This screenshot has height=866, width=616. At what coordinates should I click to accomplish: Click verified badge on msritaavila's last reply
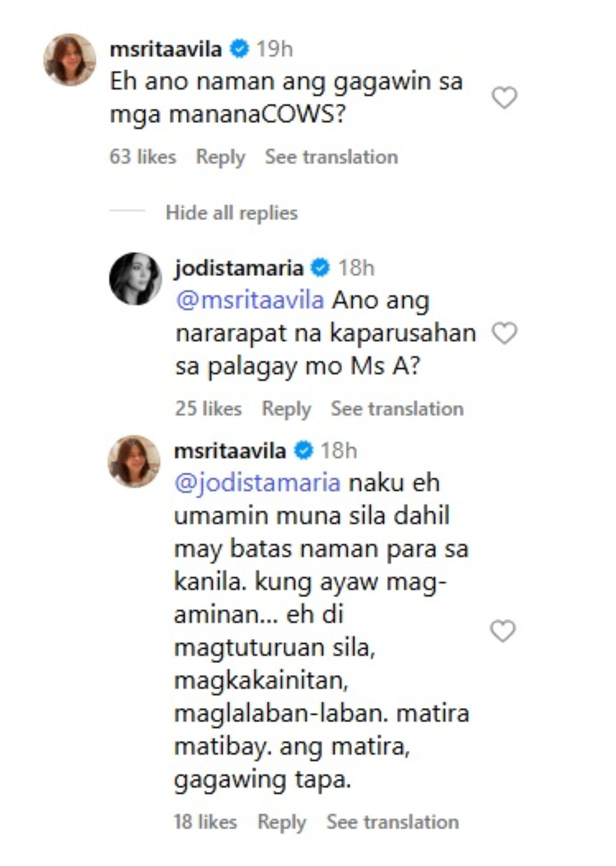pyautogui.click(x=303, y=451)
